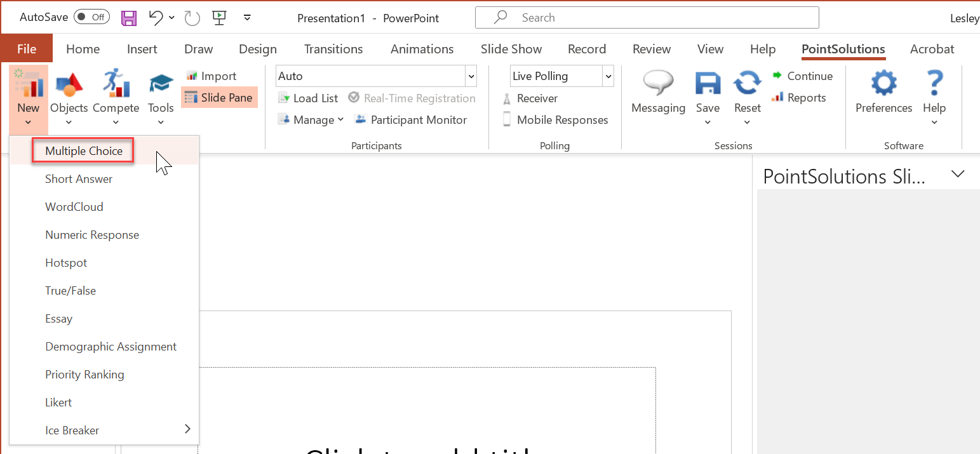Expand the Ice Breaker submenu
The width and height of the screenshot is (980, 454).
(x=187, y=429)
